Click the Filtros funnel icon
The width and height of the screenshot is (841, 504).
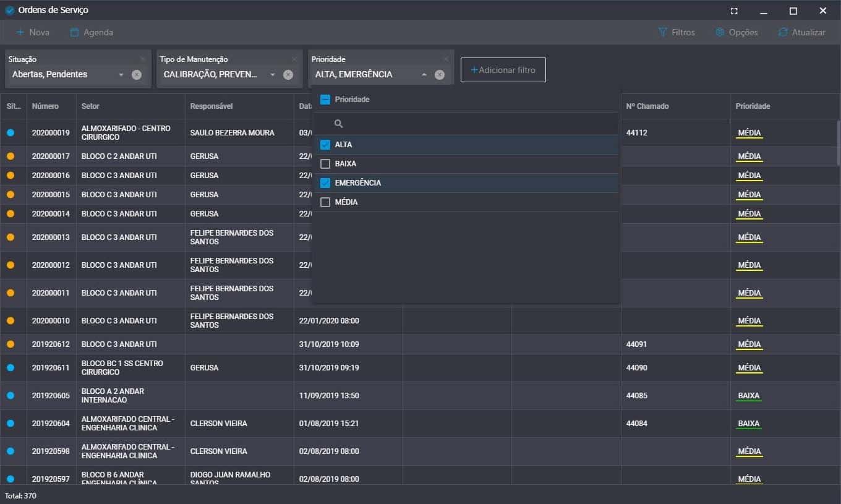click(662, 32)
